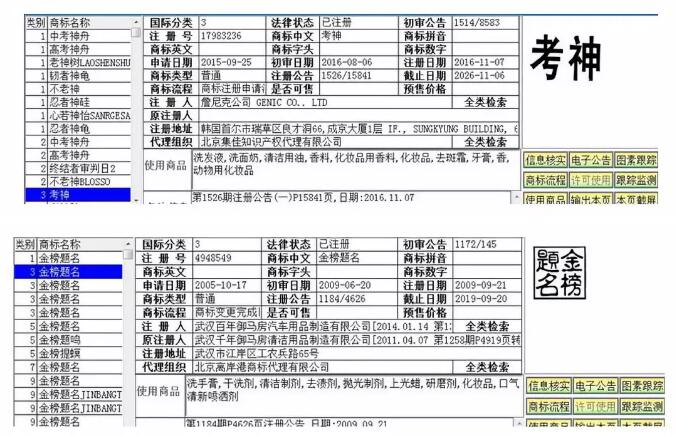Viewport: 676px width, 435px height.
Task: Click 商标名称 column header above 金榜题名 list
Action: click(80, 244)
